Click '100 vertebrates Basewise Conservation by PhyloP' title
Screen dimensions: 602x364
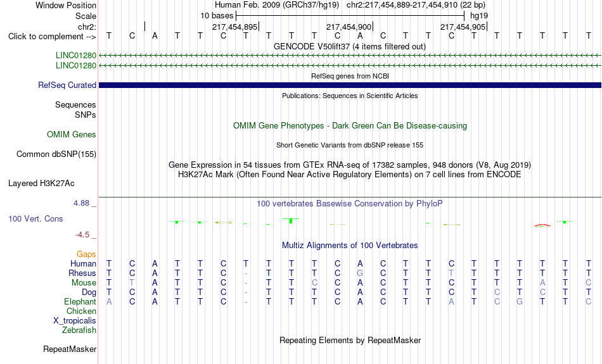coord(350,204)
